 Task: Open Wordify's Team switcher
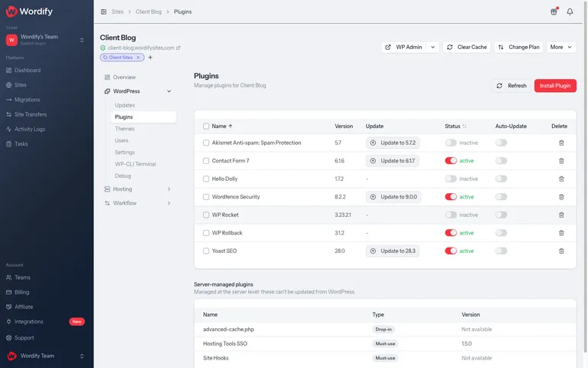pos(47,39)
